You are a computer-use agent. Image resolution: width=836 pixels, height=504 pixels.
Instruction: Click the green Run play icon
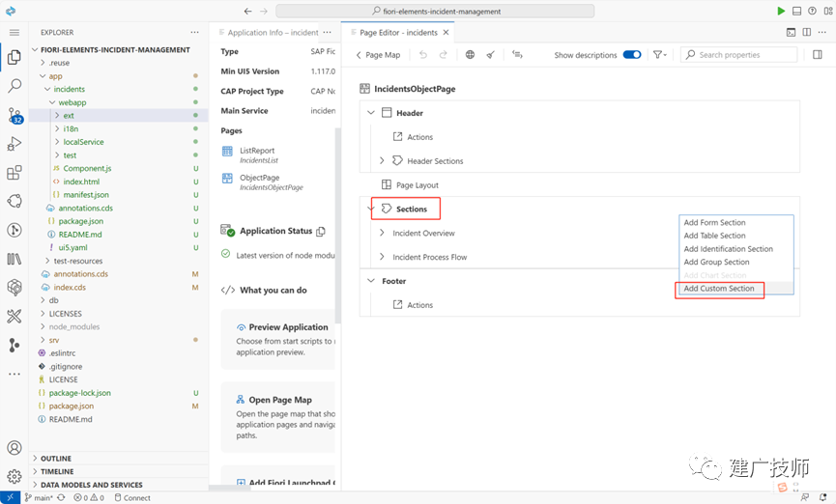(x=781, y=11)
